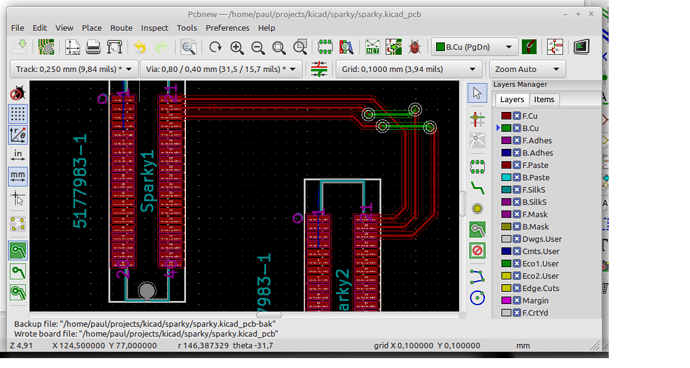Print the board using printer icon
This screenshot has width=690, height=368.
tap(93, 47)
